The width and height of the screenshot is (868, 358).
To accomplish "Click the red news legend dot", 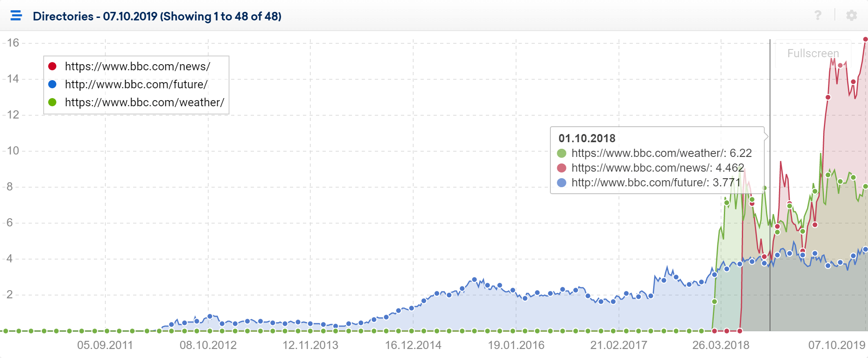I will 52,66.
